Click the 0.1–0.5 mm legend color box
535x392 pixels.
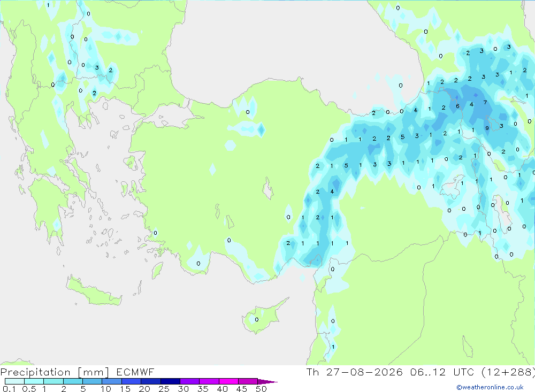(x=14, y=381)
